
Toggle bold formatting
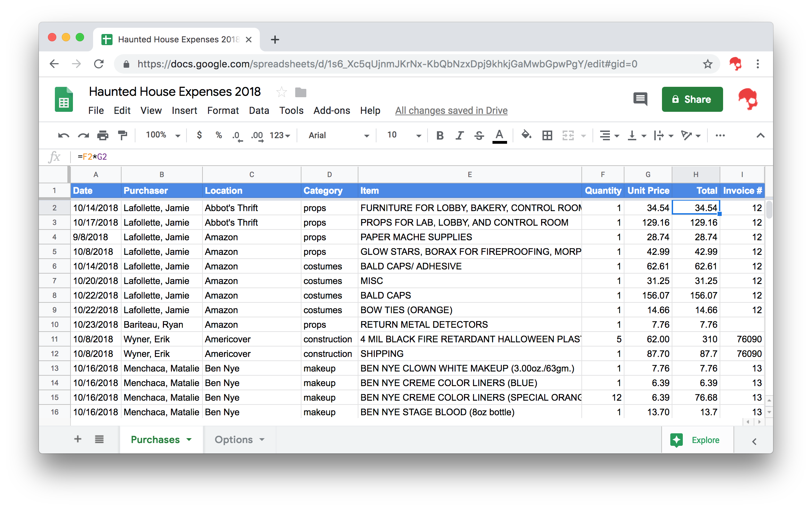(x=440, y=135)
